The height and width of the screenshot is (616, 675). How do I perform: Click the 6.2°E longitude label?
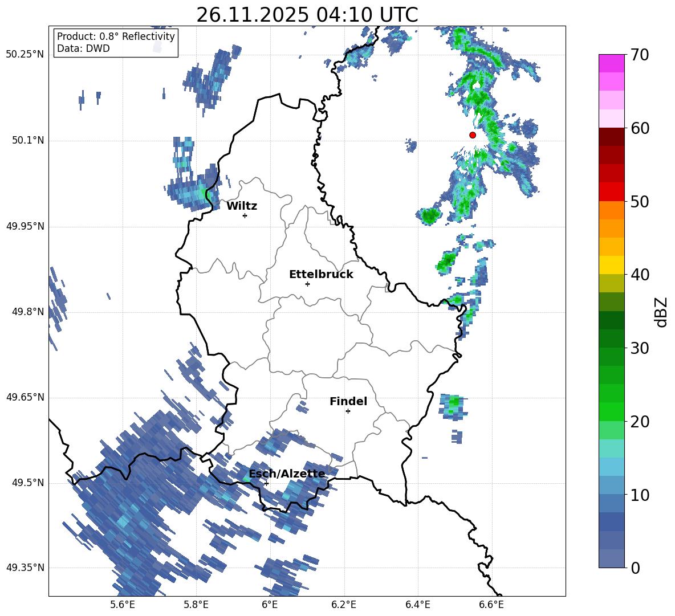(x=344, y=605)
